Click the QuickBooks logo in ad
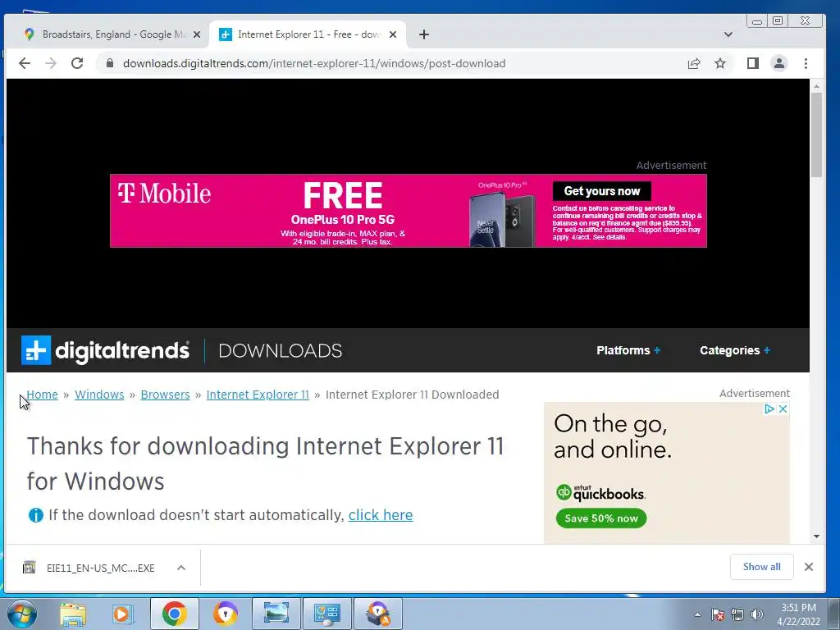This screenshot has height=630, width=840. 600,492
